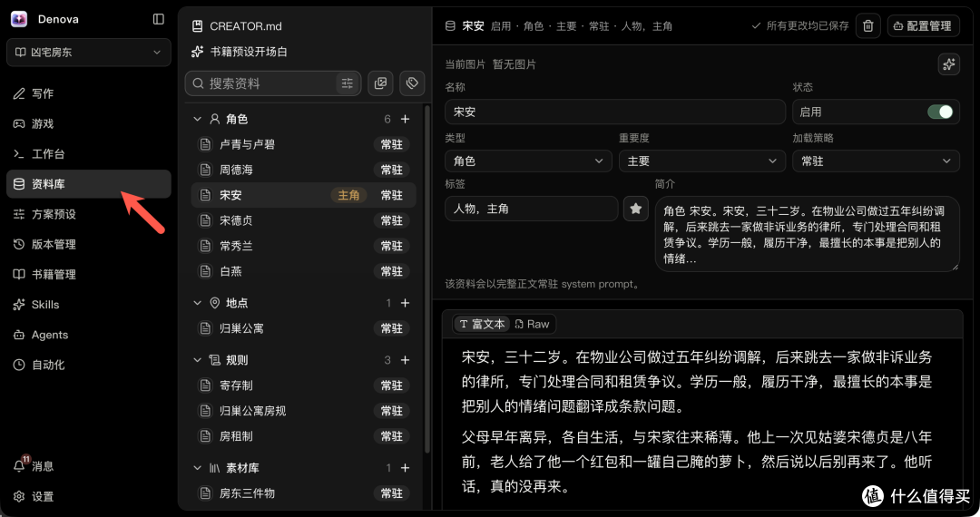Open 游戏 in the sidebar
Screen dimensions: 980x517
(89, 123)
